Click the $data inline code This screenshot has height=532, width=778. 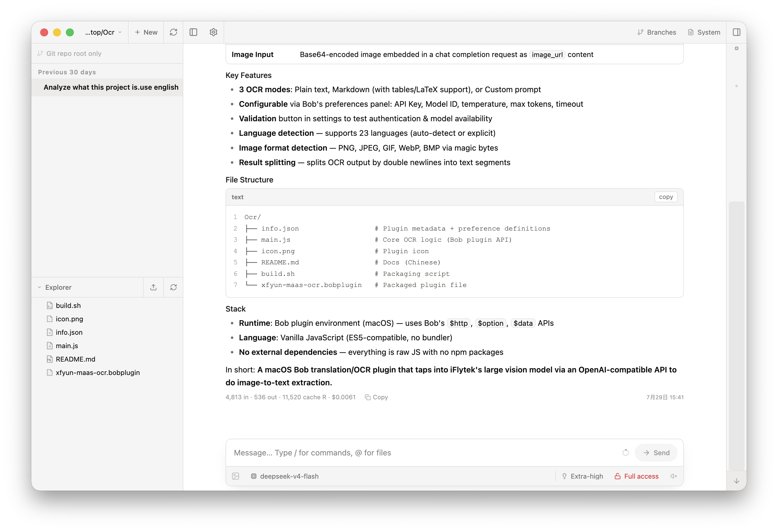click(x=523, y=323)
